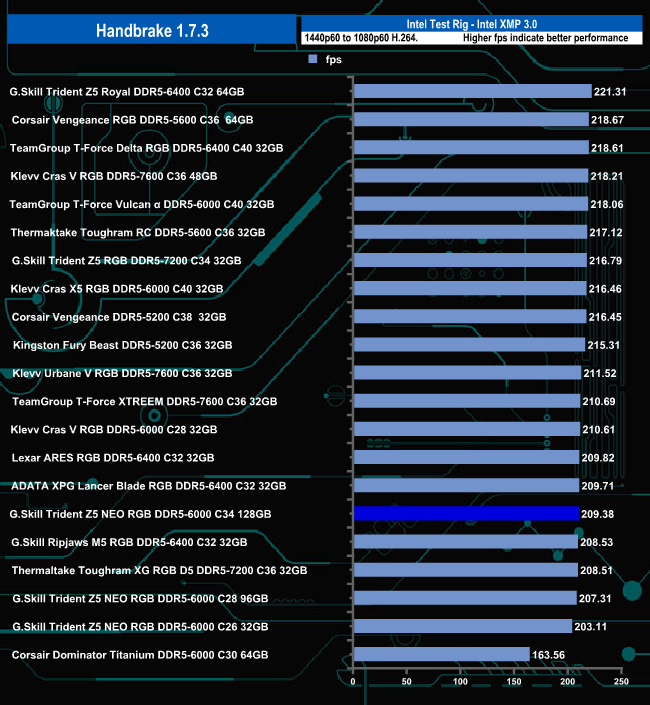Click the 216.79 fps value
The image size is (650, 705).
coord(605,261)
